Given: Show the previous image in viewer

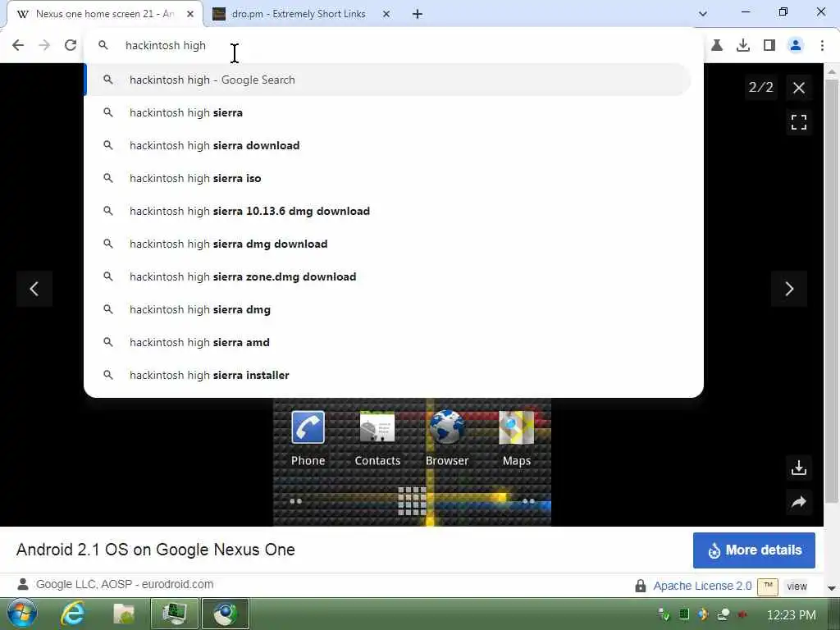Looking at the screenshot, I should tap(34, 289).
